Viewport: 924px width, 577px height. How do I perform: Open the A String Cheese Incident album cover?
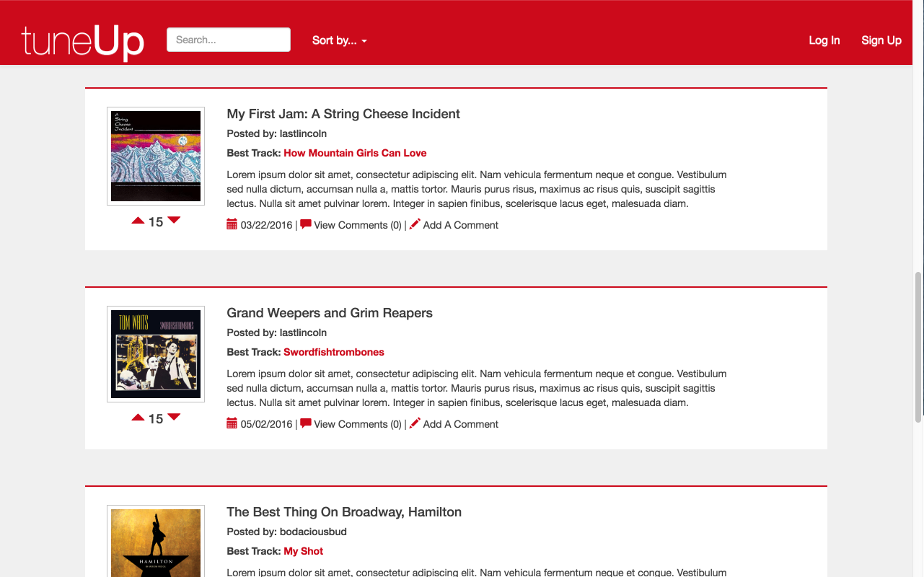[x=156, y=156]
